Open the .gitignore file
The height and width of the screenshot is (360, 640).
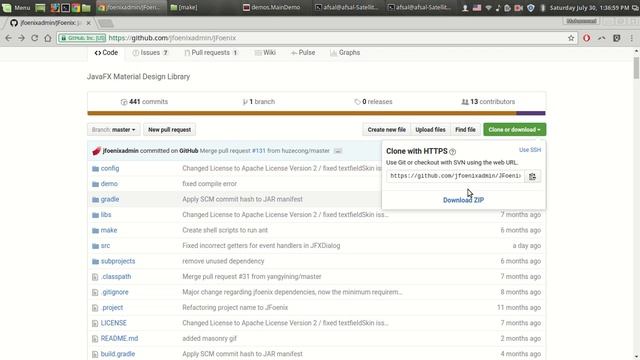coord(115,292)
